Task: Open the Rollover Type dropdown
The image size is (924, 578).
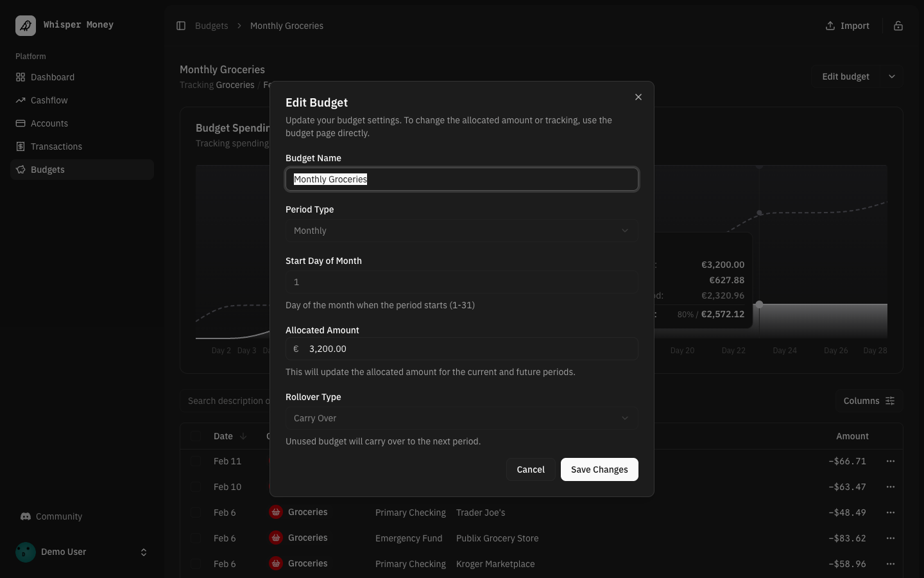Action: [461, 418]
